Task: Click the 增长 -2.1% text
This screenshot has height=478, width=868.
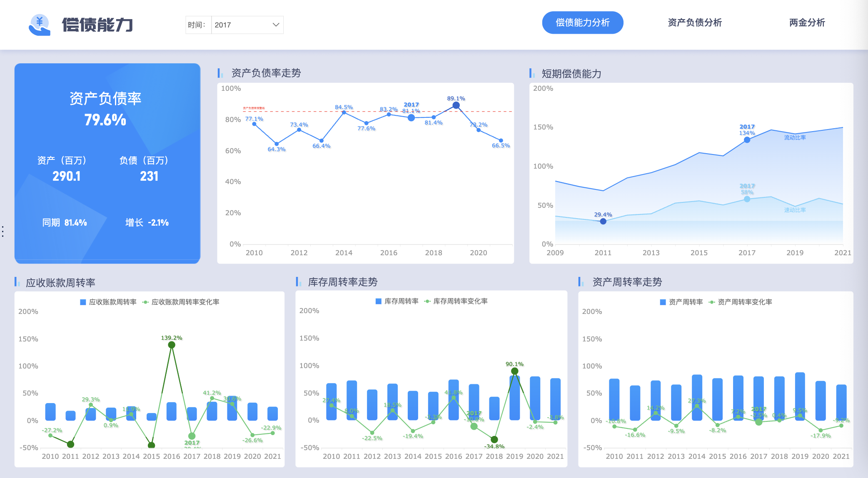Action: tap(147, 222)
